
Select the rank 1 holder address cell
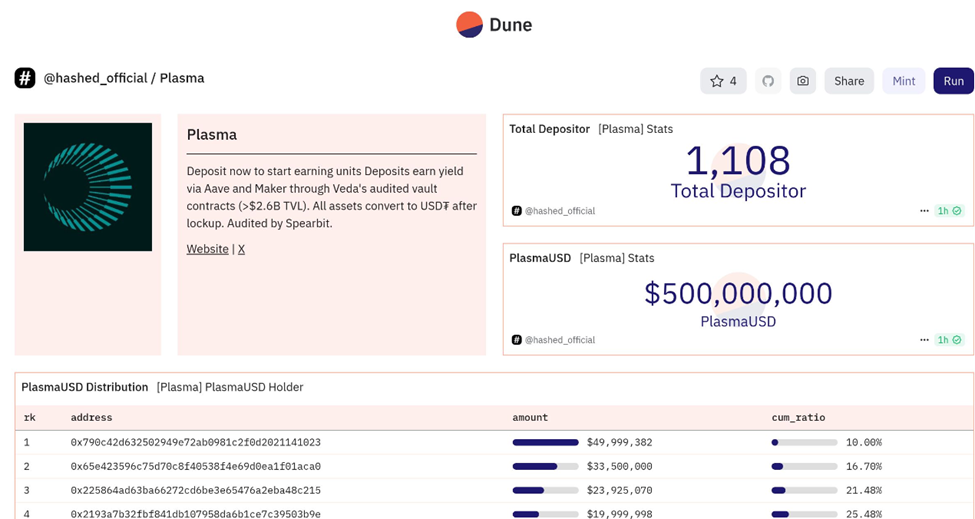pos(195,442)
